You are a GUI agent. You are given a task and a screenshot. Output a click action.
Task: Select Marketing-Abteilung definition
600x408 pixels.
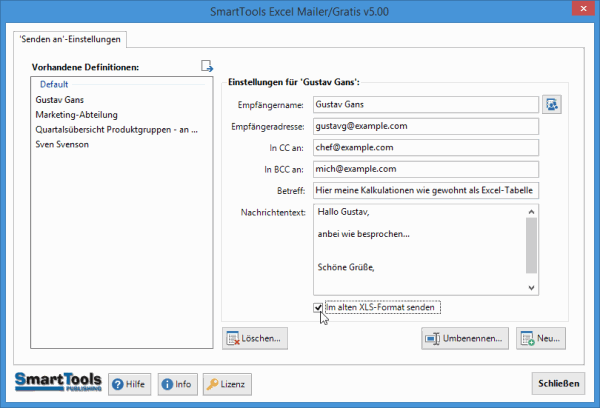77,115
